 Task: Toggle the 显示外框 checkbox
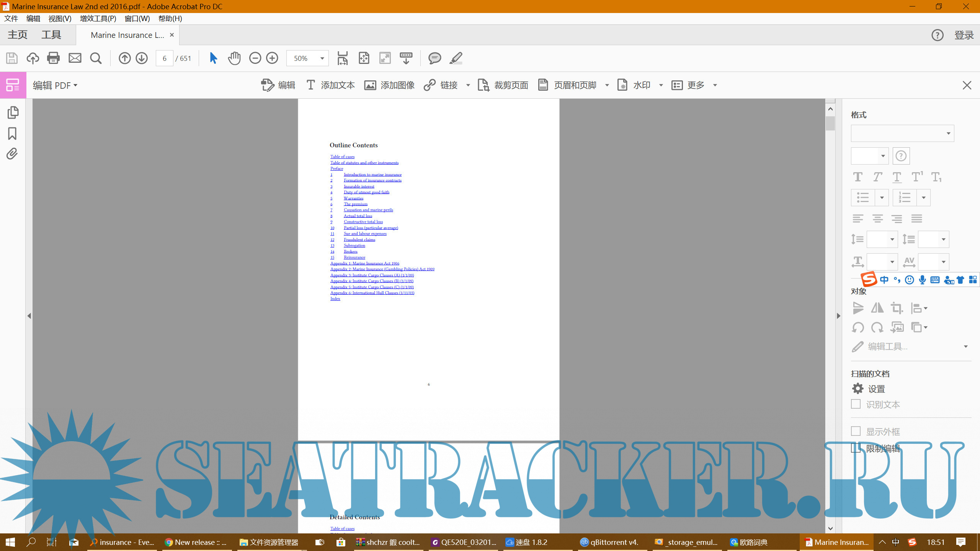pyautogui.click(x=856, y=431)
